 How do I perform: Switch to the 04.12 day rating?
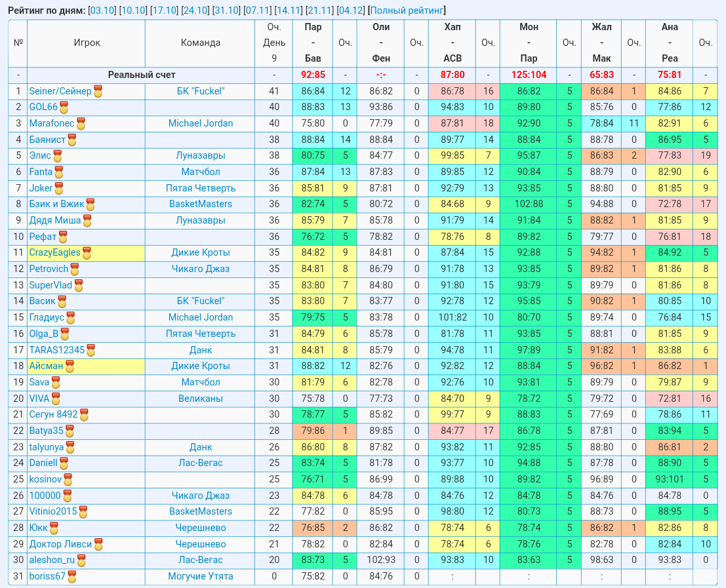(350, 10)
